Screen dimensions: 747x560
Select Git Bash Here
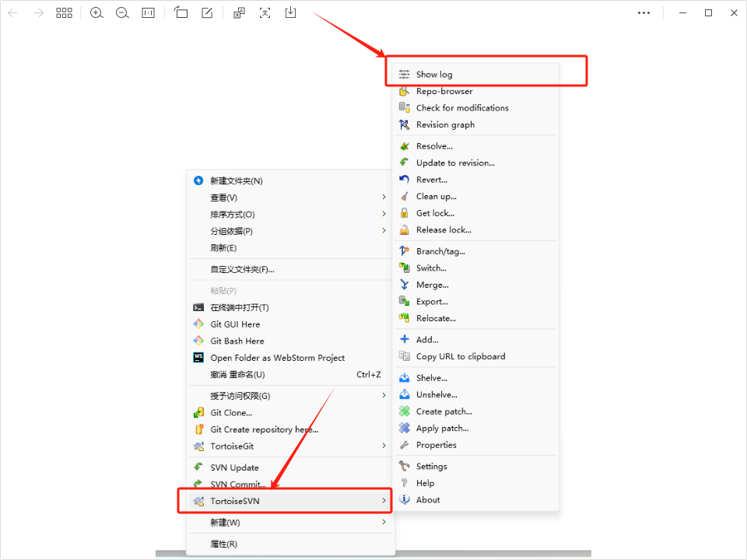[289, 341]
